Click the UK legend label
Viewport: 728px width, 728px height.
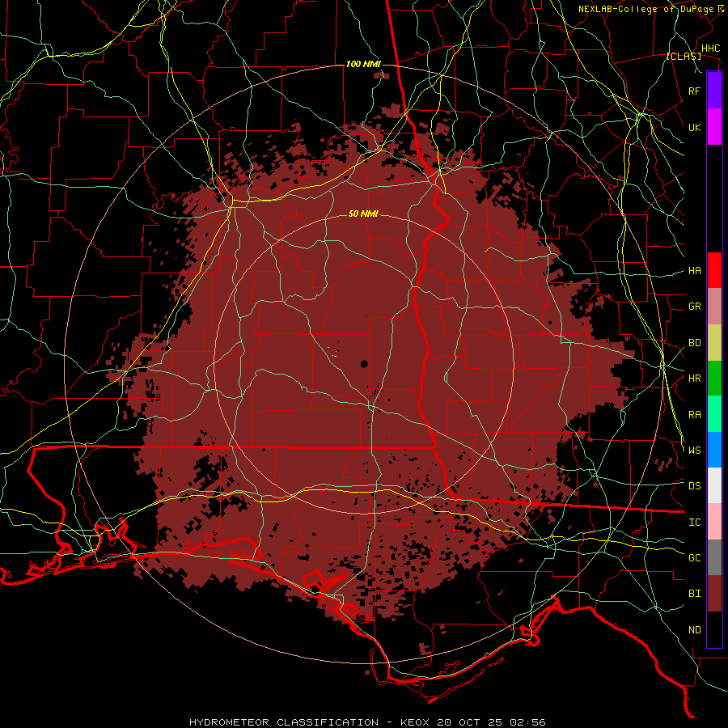694,127
